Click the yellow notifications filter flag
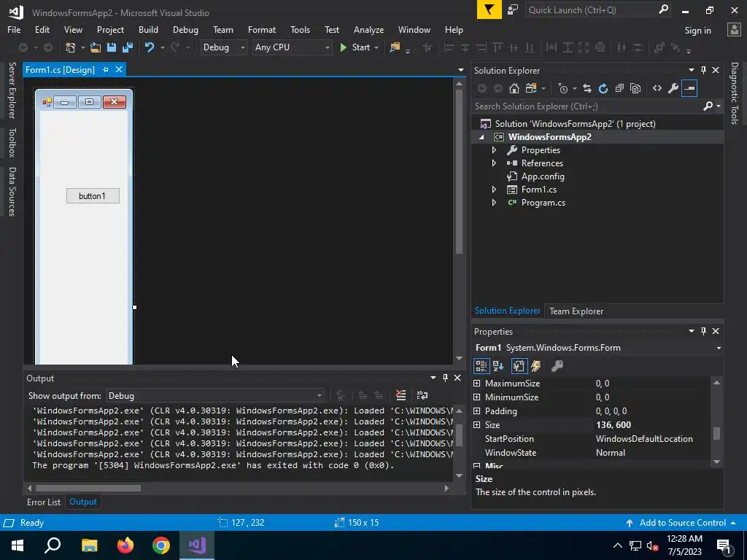Screen dimensions: 747x560 click(489, 10)
